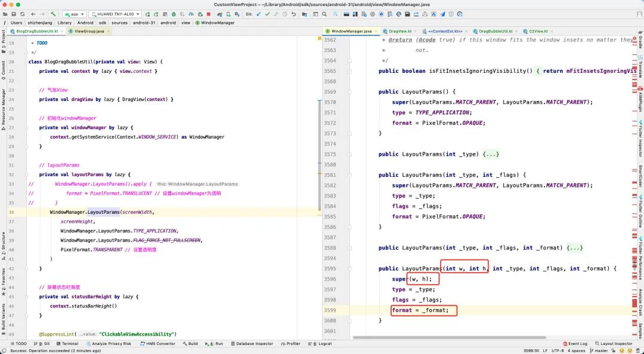Expand folded body of three-argument LayoutParams constructor
Viewport: 644px width, 354px height.
pyautogui.click(x=575, y=248)
